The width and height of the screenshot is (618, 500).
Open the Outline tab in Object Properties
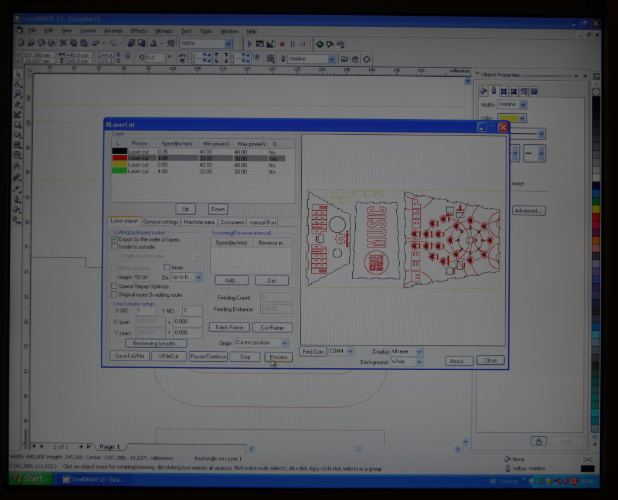click(x=493, y=91)
